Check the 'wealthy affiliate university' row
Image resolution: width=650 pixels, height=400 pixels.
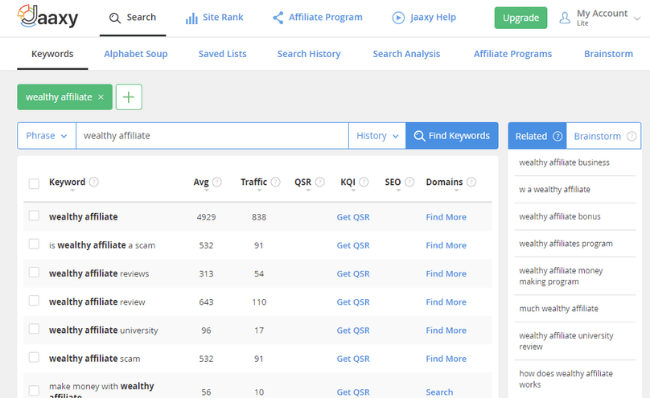coord(34,329)
